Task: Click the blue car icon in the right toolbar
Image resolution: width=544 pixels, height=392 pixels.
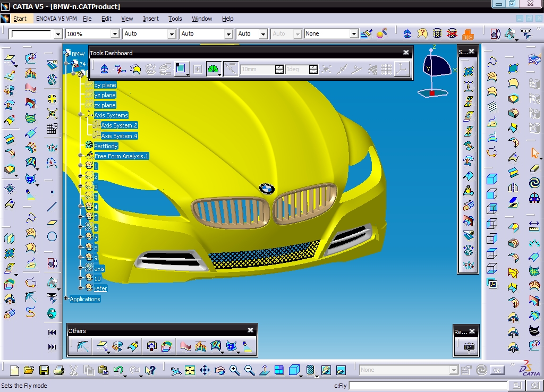Action: coord(534,198)
